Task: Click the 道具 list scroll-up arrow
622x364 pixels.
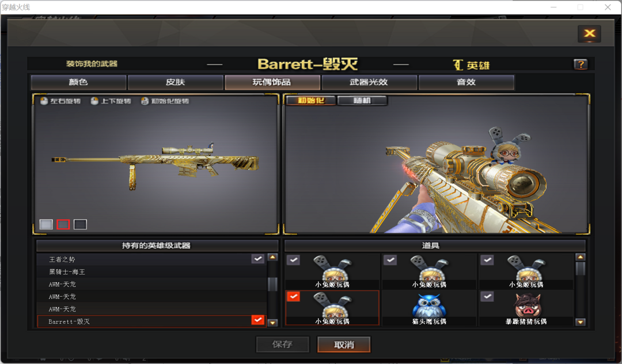Action: (x=581, y=257)
